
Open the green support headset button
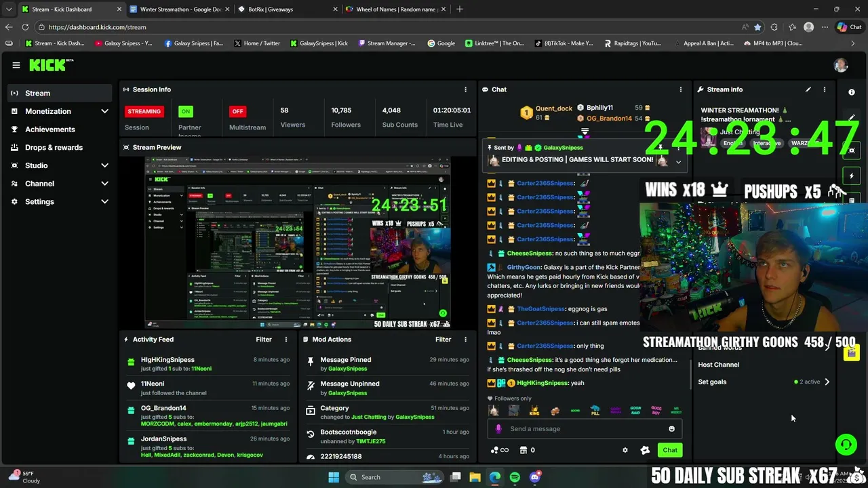846,445
